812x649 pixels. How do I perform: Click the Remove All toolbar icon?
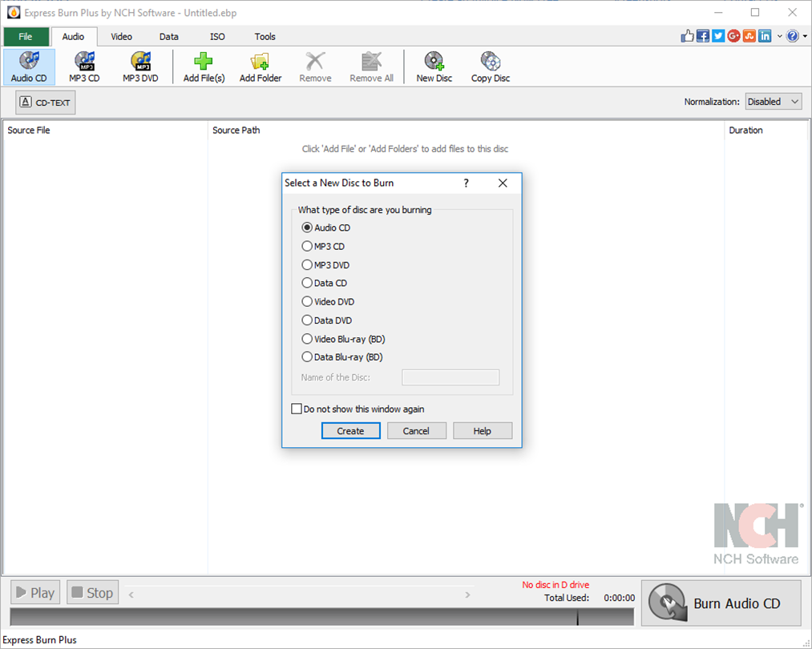point(371,67)
